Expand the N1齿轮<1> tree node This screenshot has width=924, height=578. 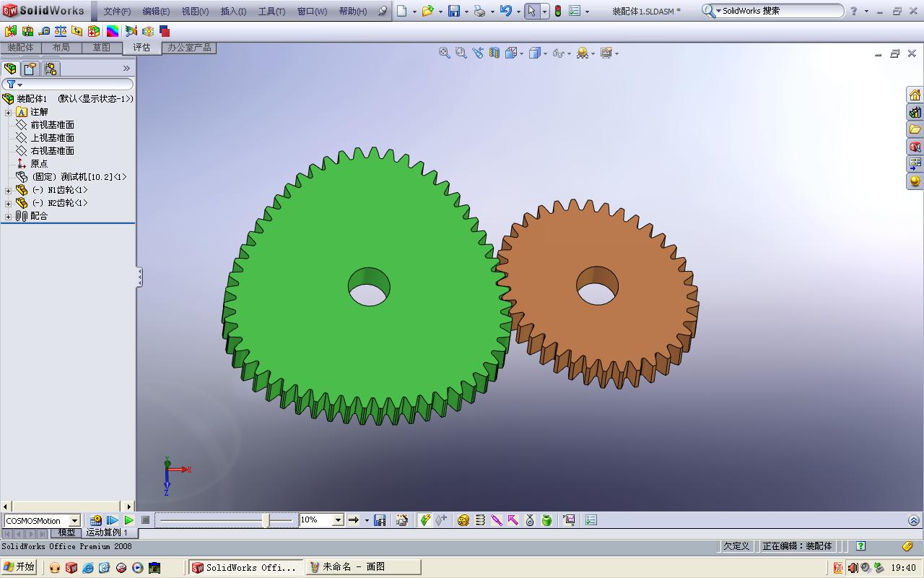click(8, 190)
